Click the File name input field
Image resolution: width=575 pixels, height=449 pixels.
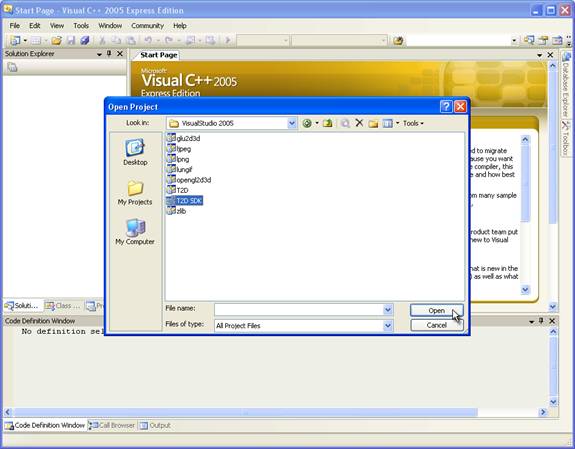coord(299,310)
